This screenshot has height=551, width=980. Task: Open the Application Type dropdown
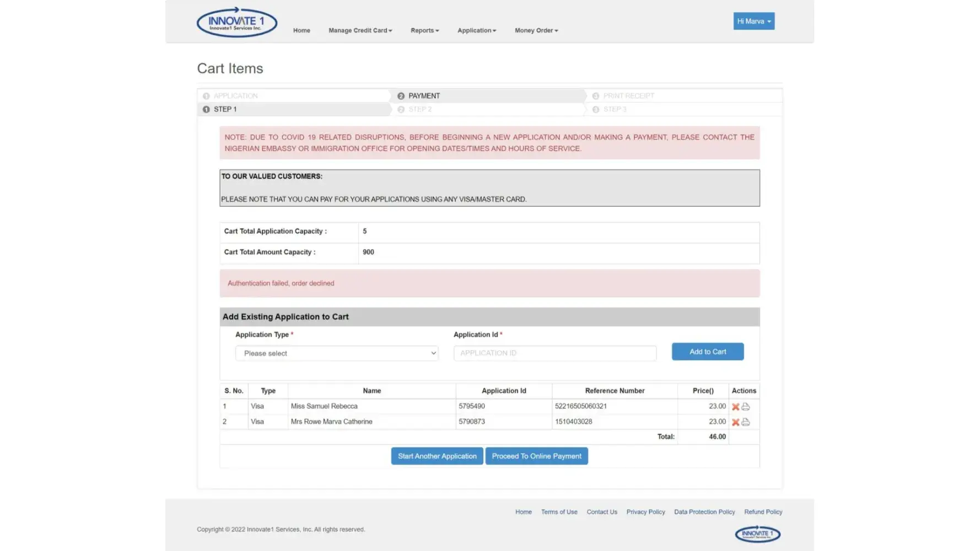coord(336,353)
